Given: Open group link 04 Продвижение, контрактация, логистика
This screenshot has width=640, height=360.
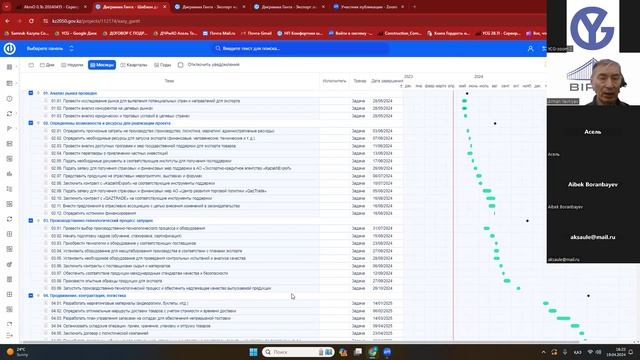Looking at the screenshot, I should pyautogui.click(x=84, y=296).
